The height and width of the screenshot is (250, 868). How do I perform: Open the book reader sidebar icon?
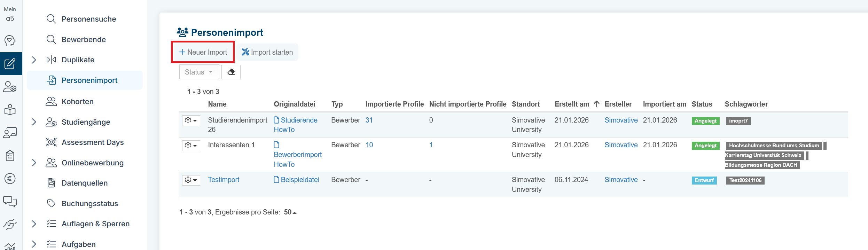pos(10,110)
